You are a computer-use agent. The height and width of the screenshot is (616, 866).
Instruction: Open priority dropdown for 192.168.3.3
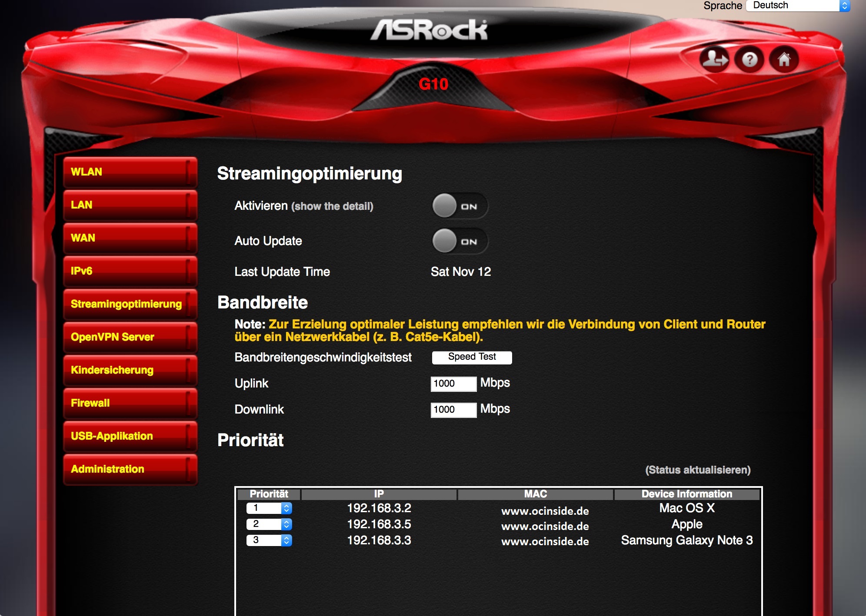pos(269,540)
